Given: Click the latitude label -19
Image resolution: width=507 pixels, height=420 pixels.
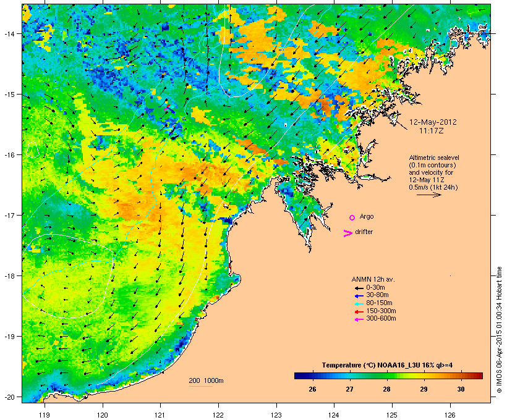Looking at the screenshot, I should point(9,337).
